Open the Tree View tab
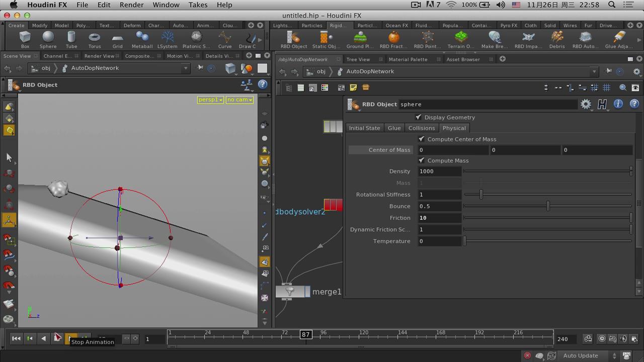Viewport: 644px width, 362px height. (358, 59)
